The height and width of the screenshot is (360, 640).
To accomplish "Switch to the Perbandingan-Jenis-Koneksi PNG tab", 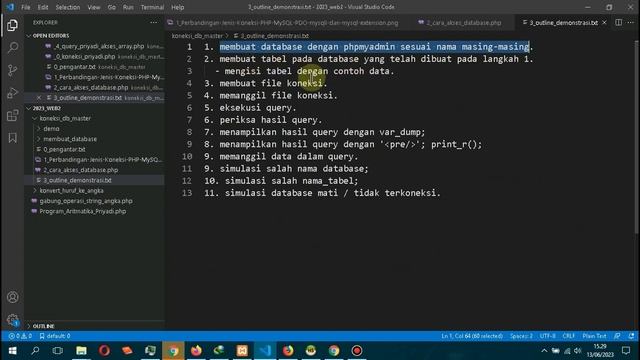I will pyautogui.click(x=287, y=22).
